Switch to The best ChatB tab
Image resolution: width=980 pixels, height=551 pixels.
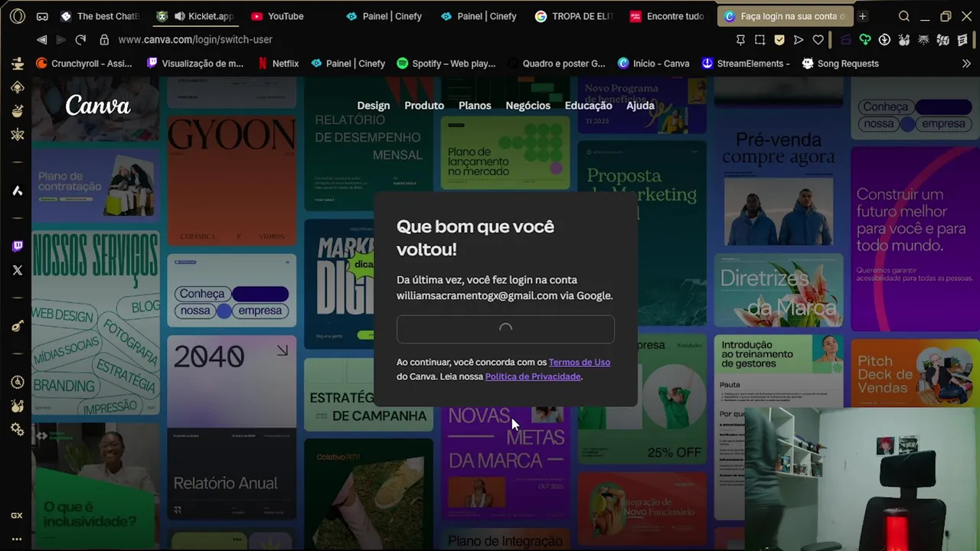pos(101,16)
